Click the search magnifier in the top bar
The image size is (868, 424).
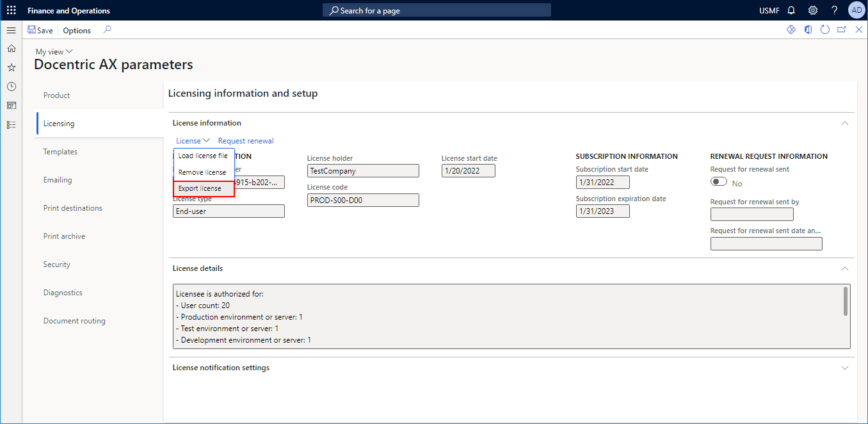pos(334,10)
